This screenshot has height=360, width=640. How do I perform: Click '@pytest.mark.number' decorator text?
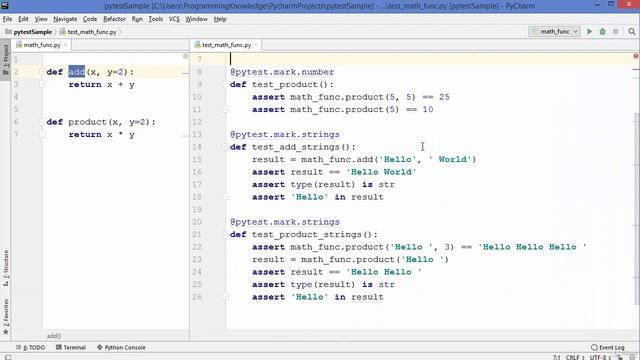[x=282, y=72]
